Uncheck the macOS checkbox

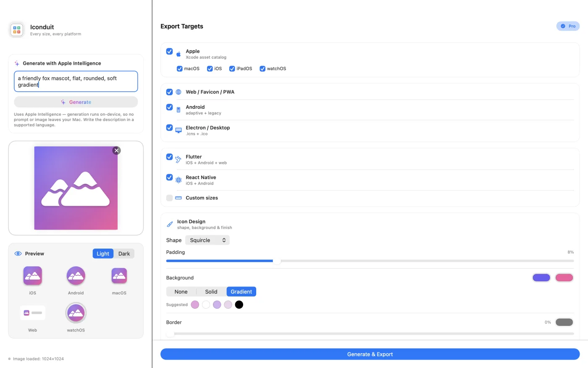coord(180,69)
